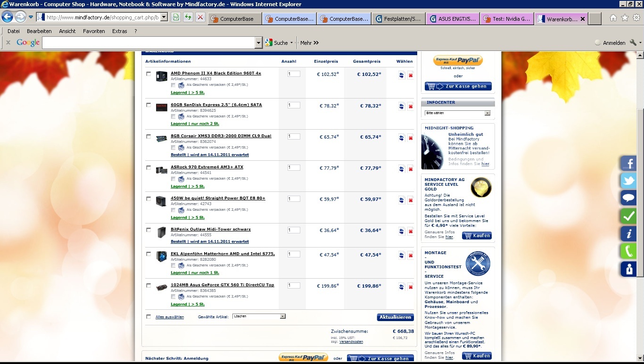Expand the Google search box dropdown arrow

pyautogui.click(x=258, y=43)
